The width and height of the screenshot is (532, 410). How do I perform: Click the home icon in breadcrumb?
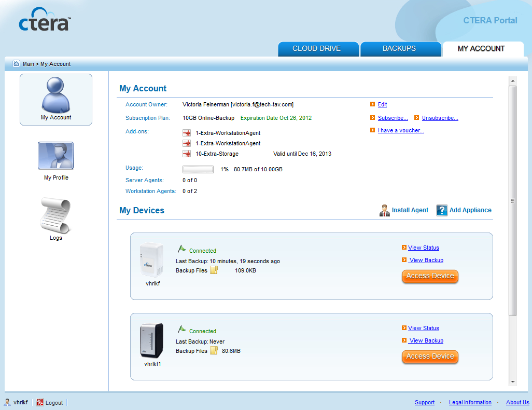(x=16, y=63)
